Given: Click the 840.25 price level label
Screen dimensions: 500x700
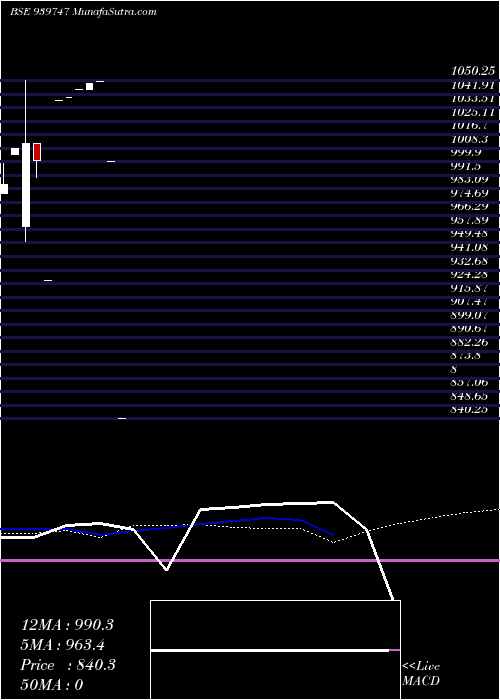Looking at the screenshot, I should (x=469, y=409).
